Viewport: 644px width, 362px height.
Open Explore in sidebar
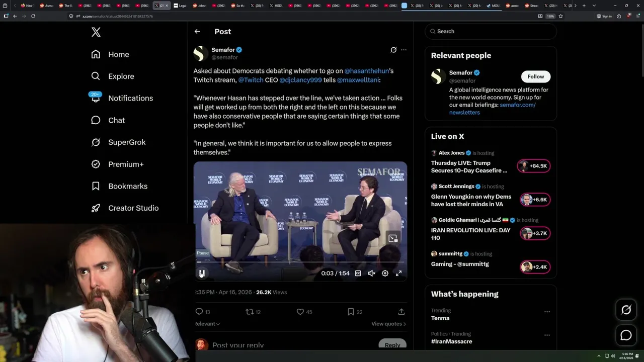pyautogui.click(x=113, y=76)
